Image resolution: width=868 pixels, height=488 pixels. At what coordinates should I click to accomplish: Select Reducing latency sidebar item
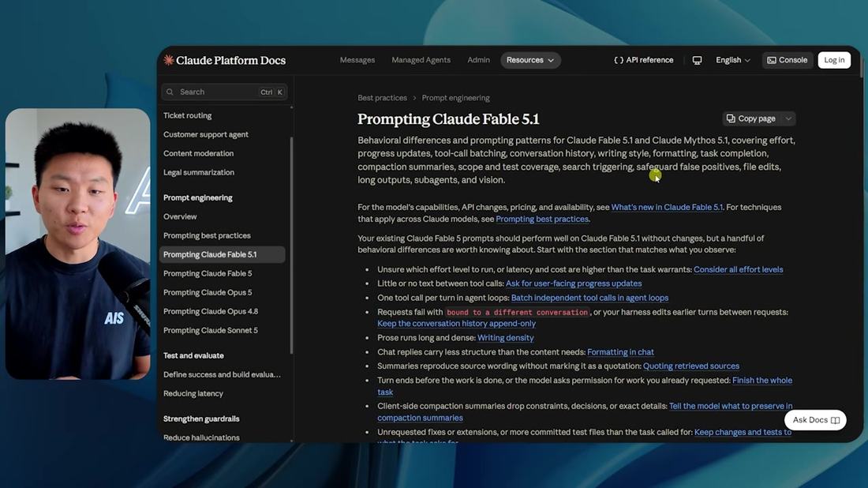pos(193,393)
